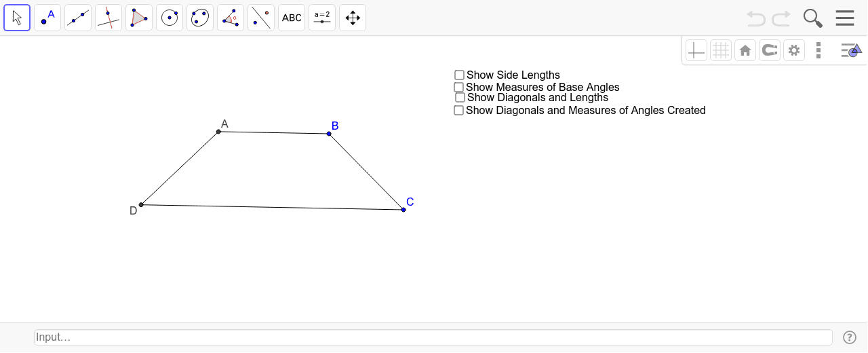Image resolution: width=868 pixels, height=353 pixels.
Task: Choose the Angle measurement tool
Action: tap(231, 18)
